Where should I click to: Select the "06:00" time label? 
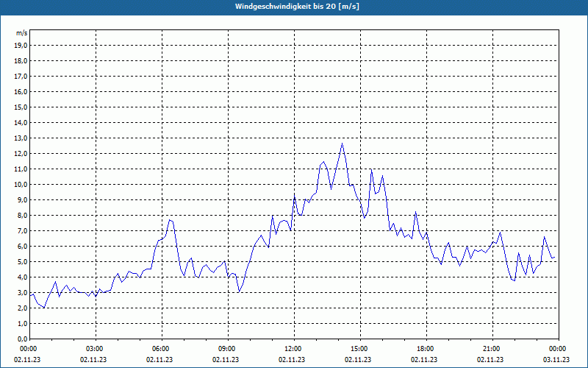click(x=162, y=349)
